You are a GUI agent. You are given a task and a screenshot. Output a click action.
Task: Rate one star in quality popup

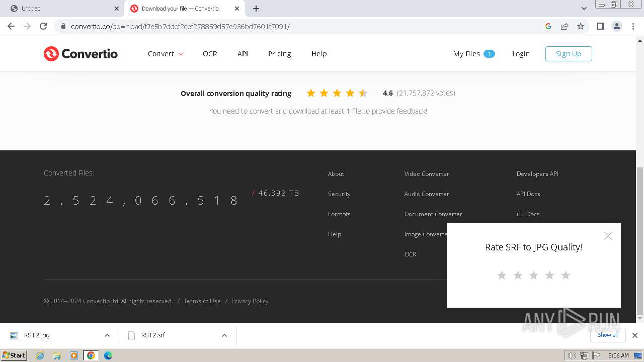502,275
